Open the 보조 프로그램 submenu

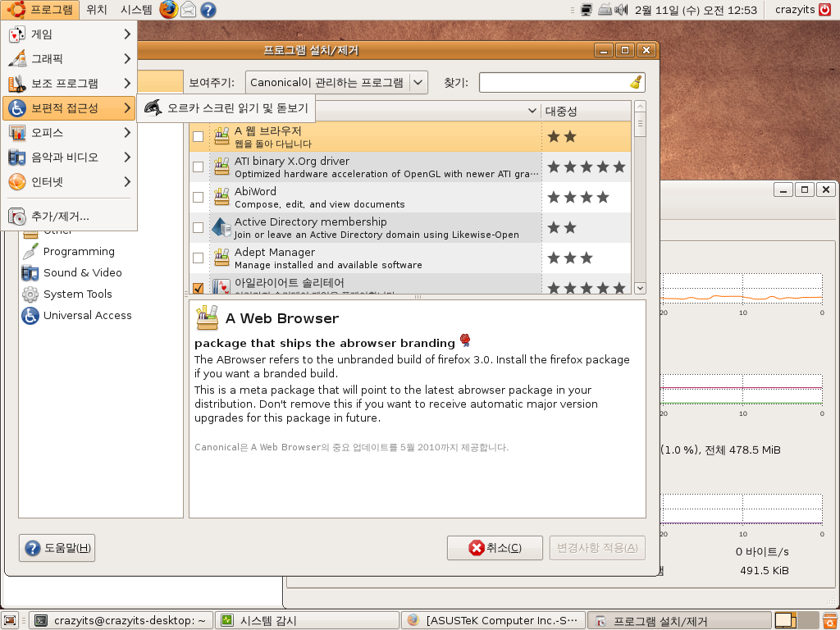click(x=69, y=84)
